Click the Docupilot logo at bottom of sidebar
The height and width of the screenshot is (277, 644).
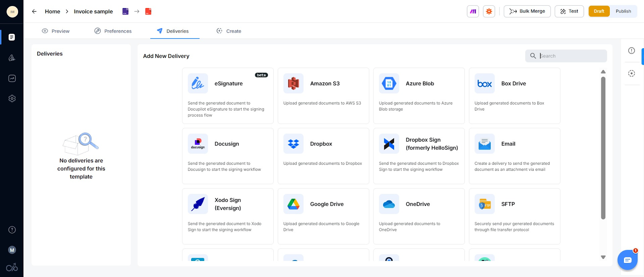click(12, 267)
